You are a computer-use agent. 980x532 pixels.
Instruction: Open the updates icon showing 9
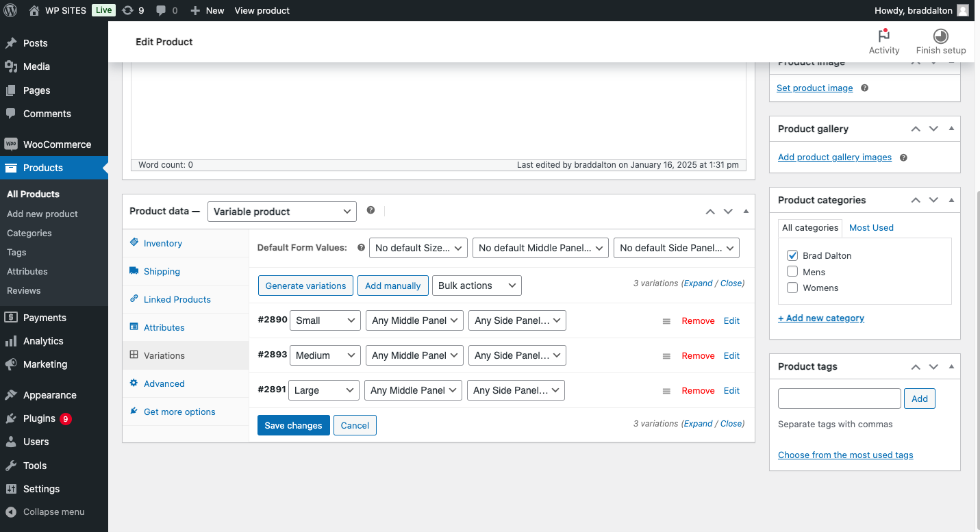[127, 10]
